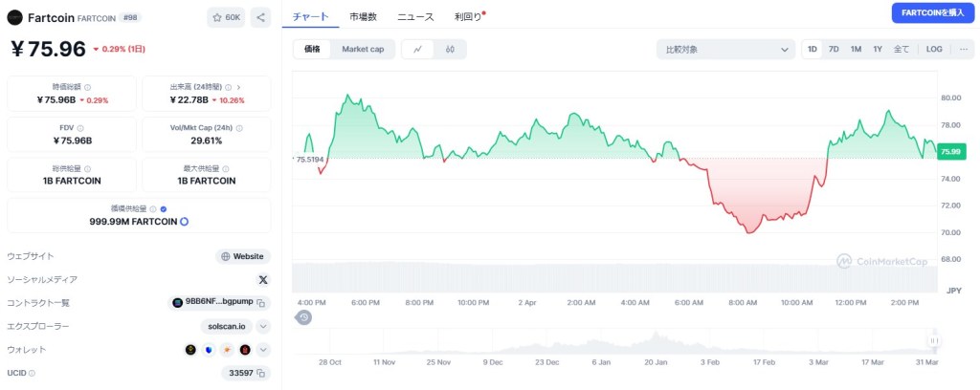The image size is (980, 390).
Task: Switch to ニュース tab
Action: [x=415, y=17]
